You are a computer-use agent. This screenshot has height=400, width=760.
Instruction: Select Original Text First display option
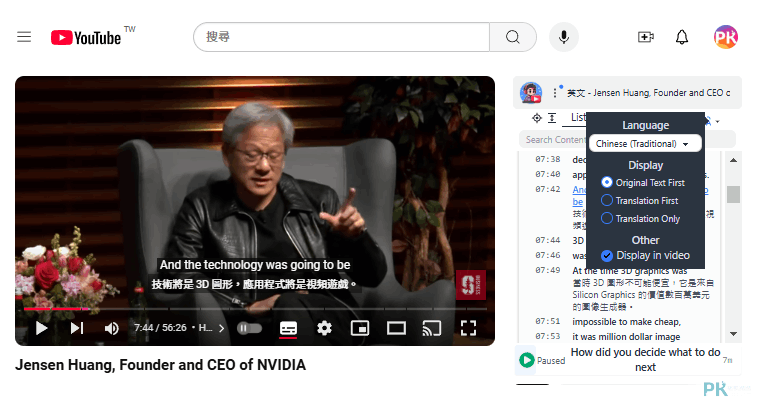pyautogui.click(x=643, y=183)
